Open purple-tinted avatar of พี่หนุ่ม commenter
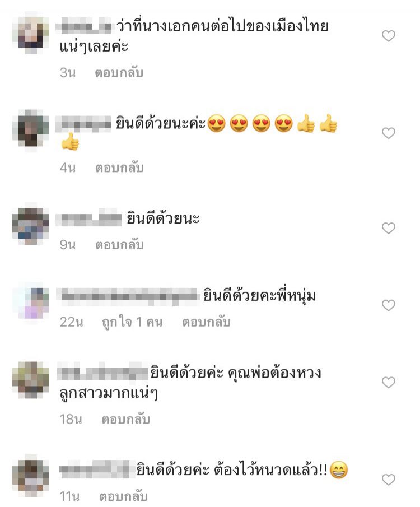The height and width of the screenshot is (507, 420). click(x=31, y=304)
